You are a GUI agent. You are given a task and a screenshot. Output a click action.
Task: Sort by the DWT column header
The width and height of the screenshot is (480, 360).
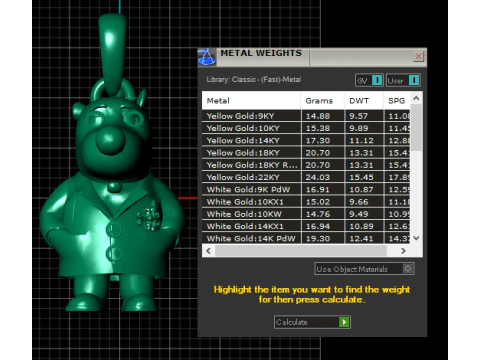(x=364, y=101)
